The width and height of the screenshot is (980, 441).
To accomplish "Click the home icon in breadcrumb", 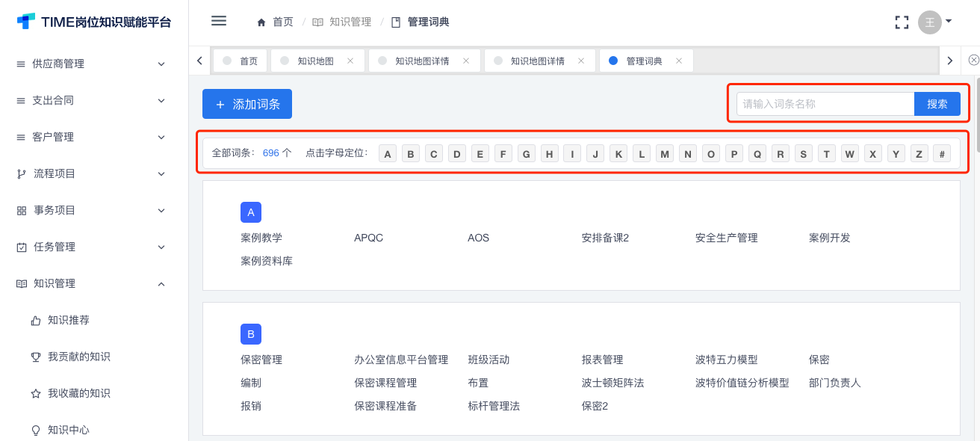I will 261,22.
